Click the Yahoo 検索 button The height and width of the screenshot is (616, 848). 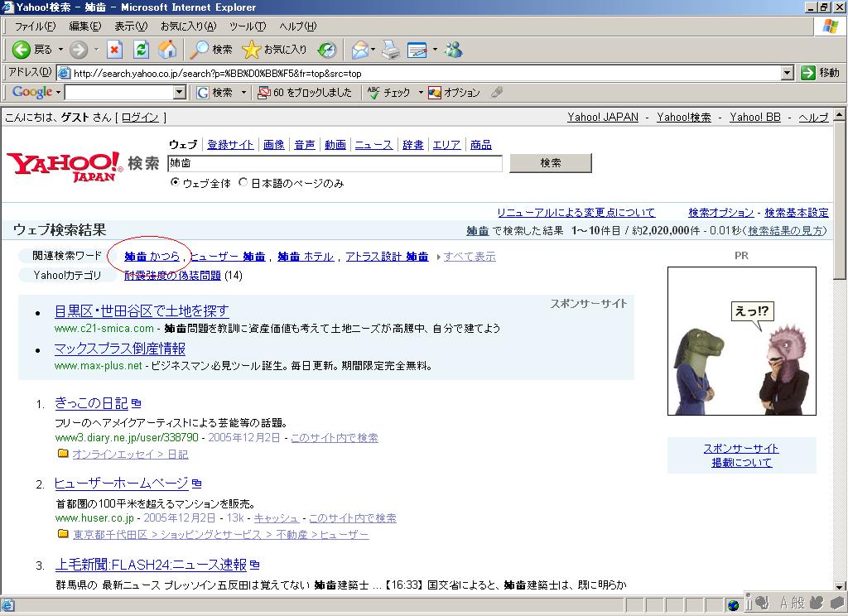click(x=551, y=163)
